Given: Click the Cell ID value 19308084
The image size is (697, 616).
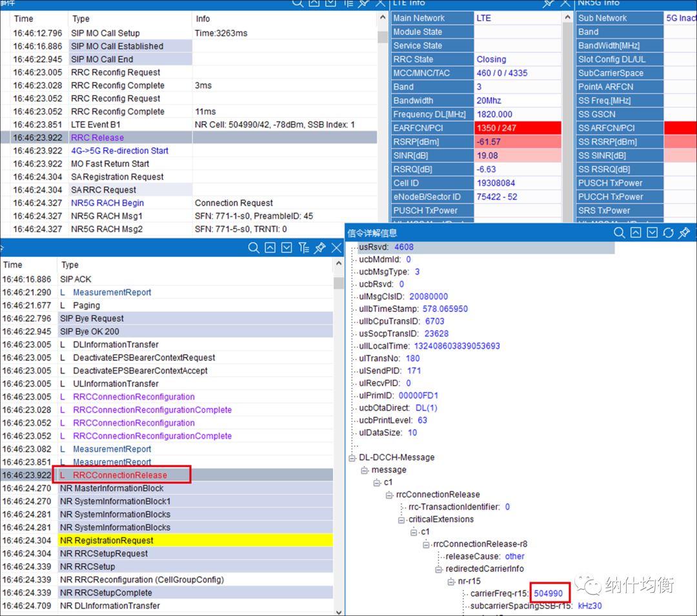Looking at the screenshot, I should [518, 183].
